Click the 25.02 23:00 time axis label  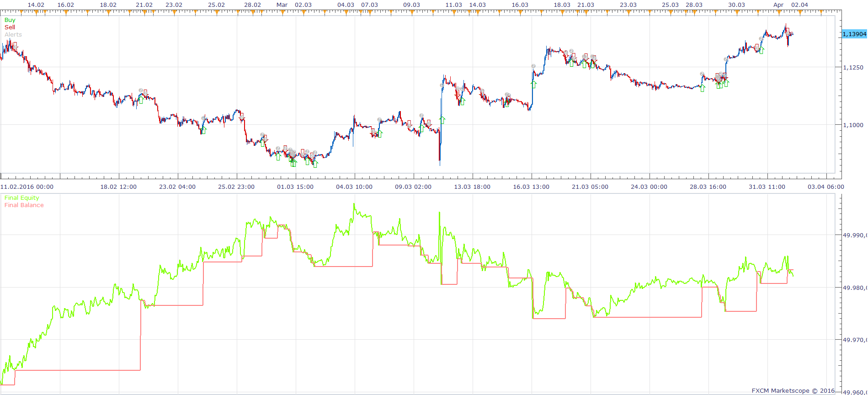point(236,187)
